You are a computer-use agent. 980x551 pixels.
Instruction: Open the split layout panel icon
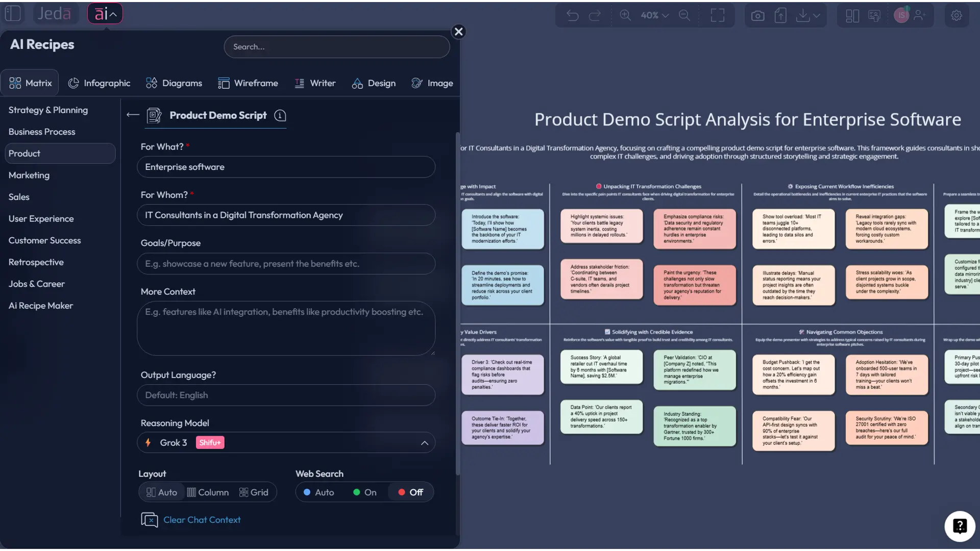851,15
